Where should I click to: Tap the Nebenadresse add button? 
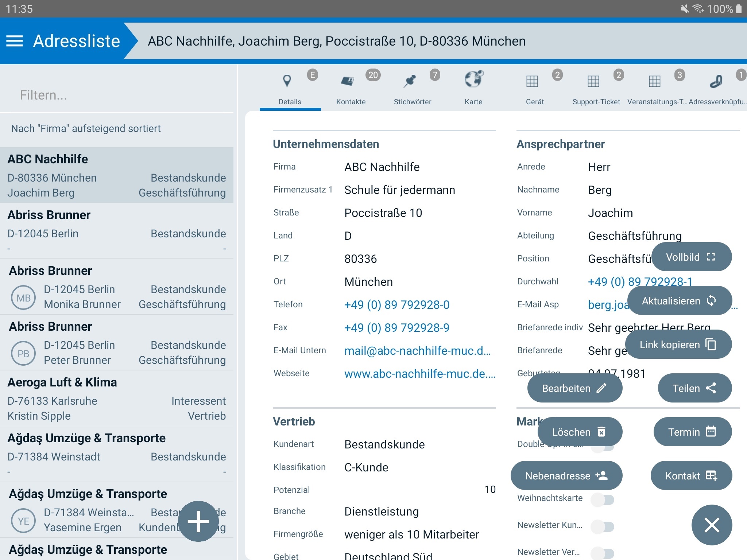(566, 475)
